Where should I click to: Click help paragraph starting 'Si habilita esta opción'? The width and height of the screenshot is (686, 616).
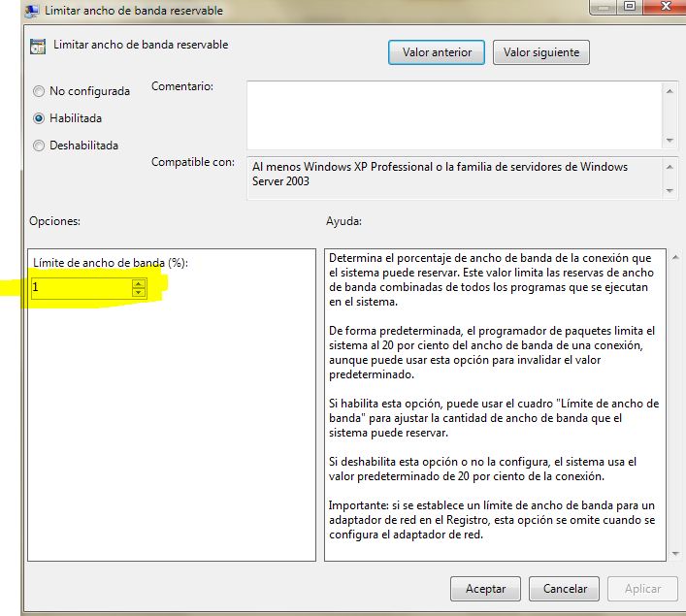[494, 418]
